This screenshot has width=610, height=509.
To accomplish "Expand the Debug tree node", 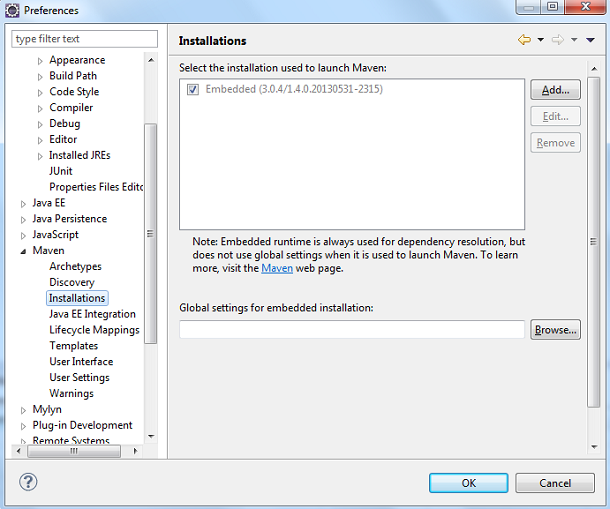I will tap(40, 125).
